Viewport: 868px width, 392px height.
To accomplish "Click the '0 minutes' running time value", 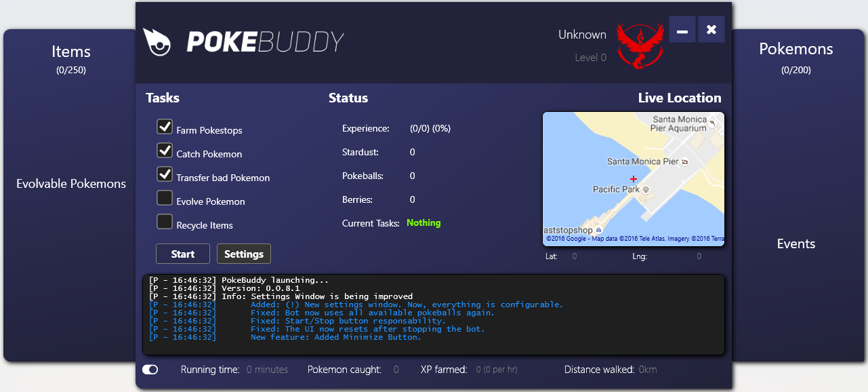I will [x=267, y=370].
